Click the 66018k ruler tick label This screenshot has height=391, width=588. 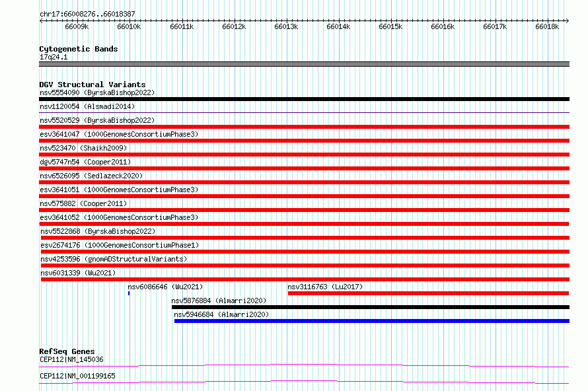(547, 26)
